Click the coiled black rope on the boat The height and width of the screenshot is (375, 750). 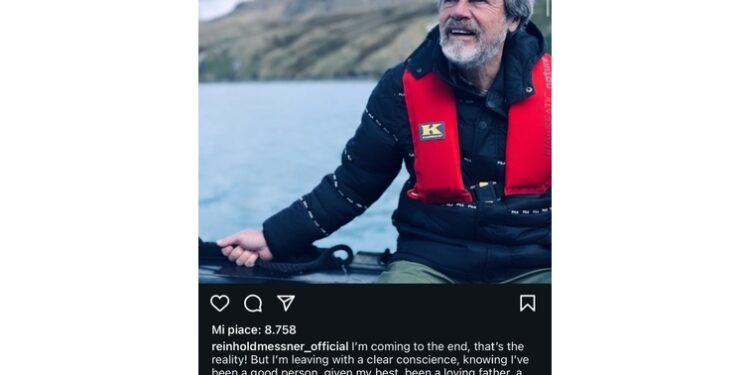pos(306,260)
